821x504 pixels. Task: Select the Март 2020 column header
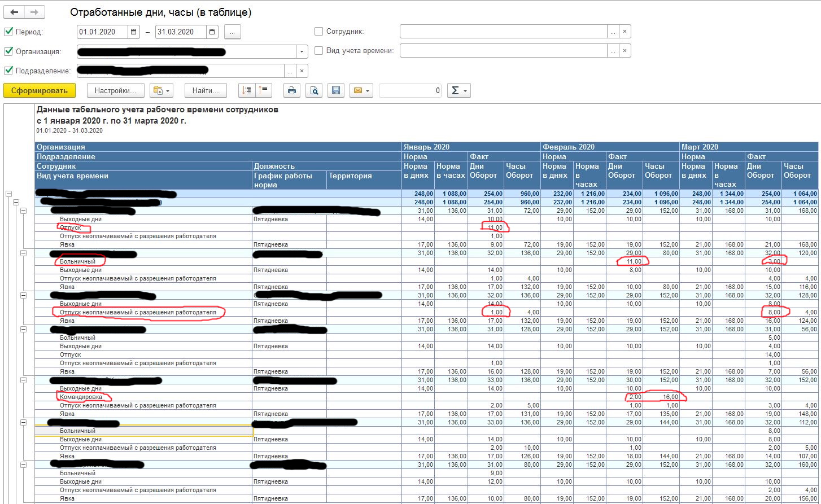coord(749,147)
